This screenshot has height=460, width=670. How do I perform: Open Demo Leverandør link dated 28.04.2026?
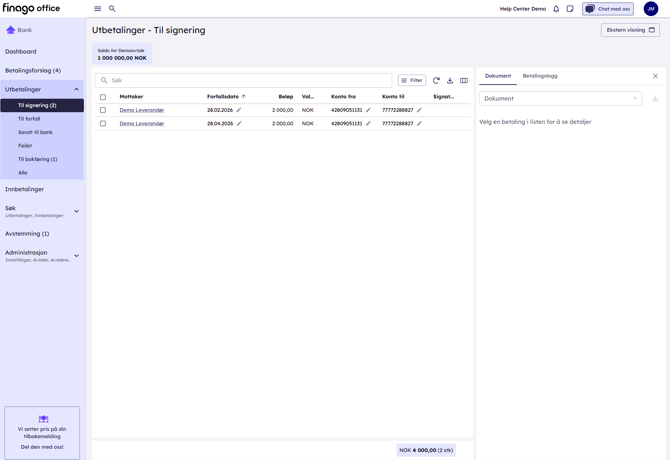pos(142,123)
